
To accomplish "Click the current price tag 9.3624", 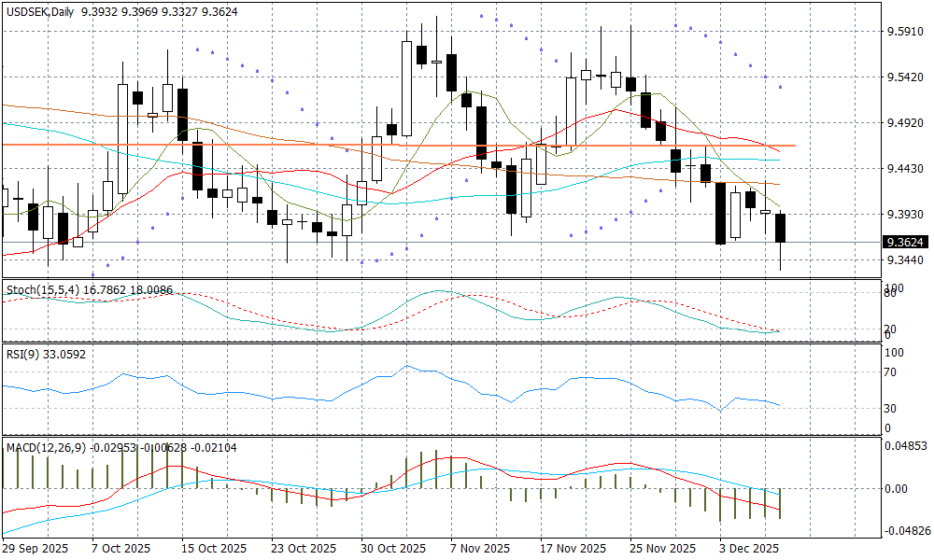I will click(x=903, y=242).
